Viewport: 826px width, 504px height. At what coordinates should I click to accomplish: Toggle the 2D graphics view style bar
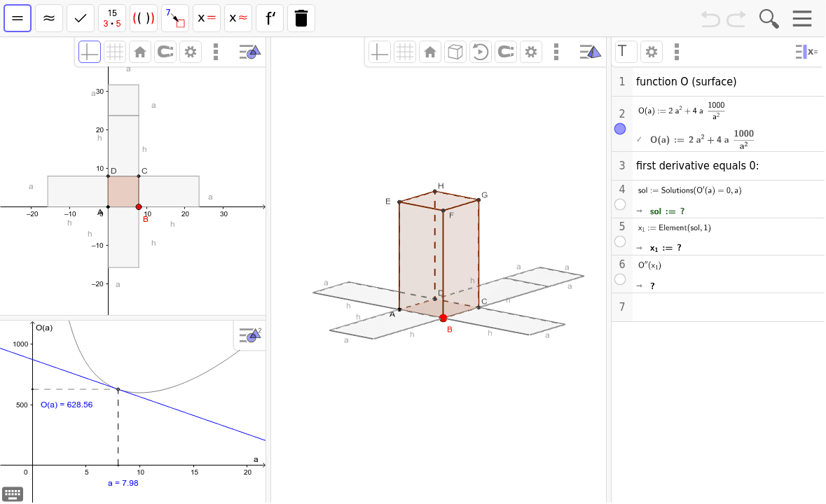(249, 52)
